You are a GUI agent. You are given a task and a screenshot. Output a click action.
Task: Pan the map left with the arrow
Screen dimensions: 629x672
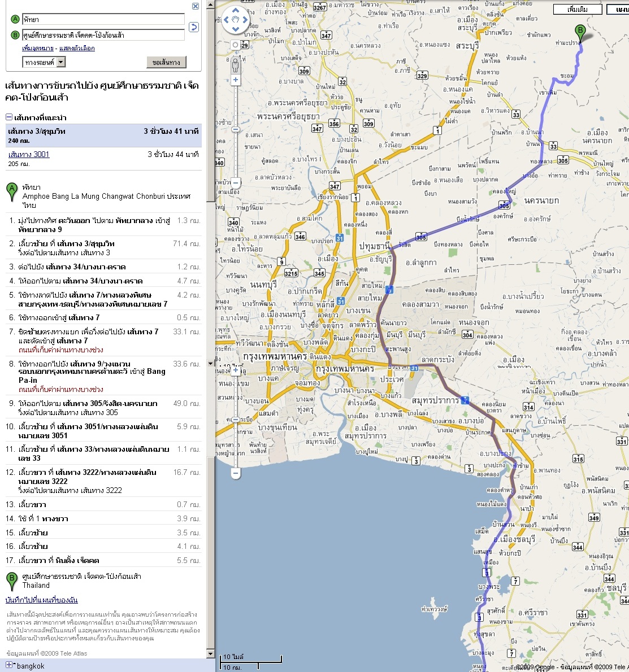[x=226, y=20]
